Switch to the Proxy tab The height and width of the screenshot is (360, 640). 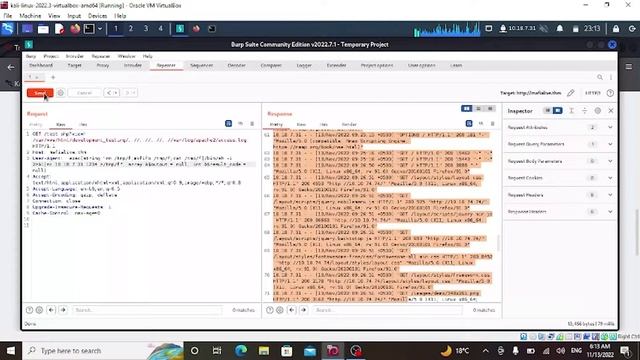[x=103, y=65]
